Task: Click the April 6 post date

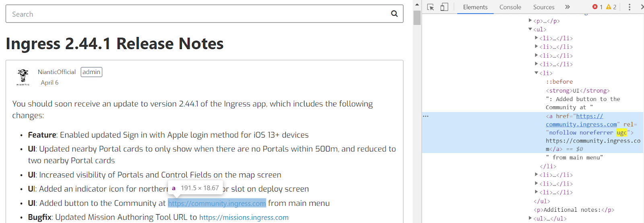Action: tap(50, 83)
